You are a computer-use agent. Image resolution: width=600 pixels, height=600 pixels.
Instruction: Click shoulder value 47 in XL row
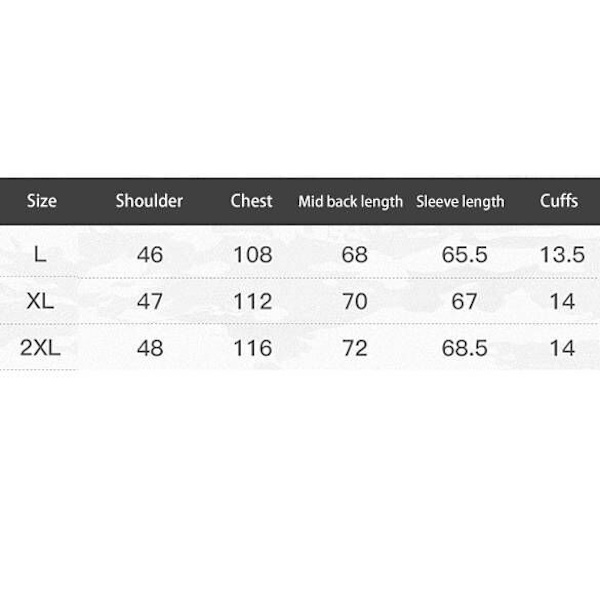point(150,301)
